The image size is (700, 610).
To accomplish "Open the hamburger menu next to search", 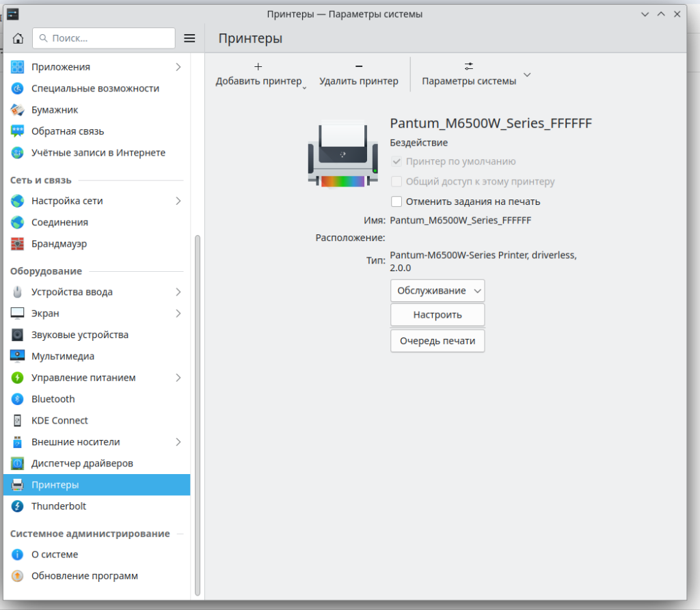I will [x=190, y=38].
